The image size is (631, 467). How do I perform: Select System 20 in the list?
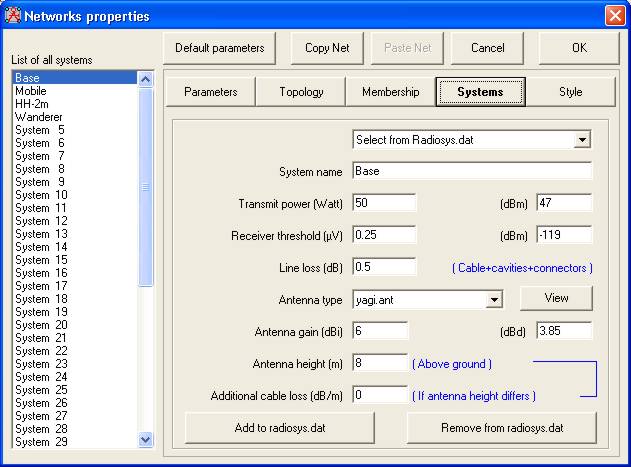pos(75,325)
